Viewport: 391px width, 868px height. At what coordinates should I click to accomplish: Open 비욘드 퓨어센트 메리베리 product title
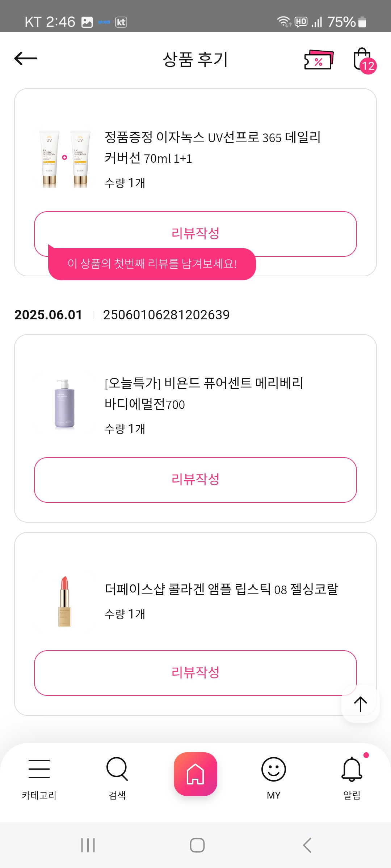pyautogui.click(x=204, y=393)
